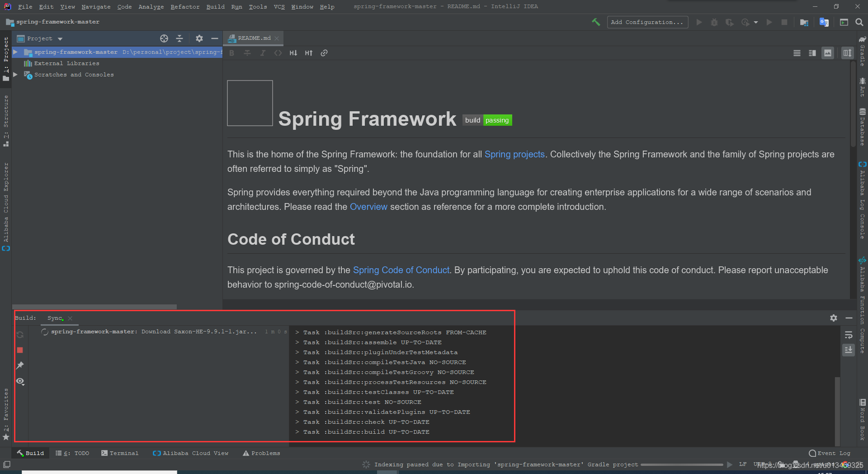This screenshot has height=474, width=868.
Task: Click the Stop icon in the top toolbar
Action: coord(784,22)
